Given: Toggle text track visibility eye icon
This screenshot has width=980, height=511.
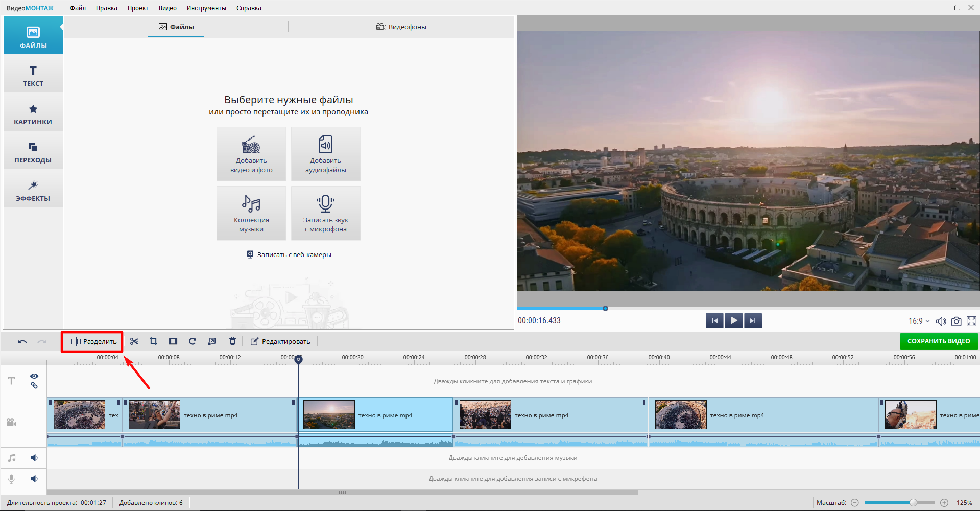Looking at the screenshot, I should pyautogui.click(x=34, y=376).
